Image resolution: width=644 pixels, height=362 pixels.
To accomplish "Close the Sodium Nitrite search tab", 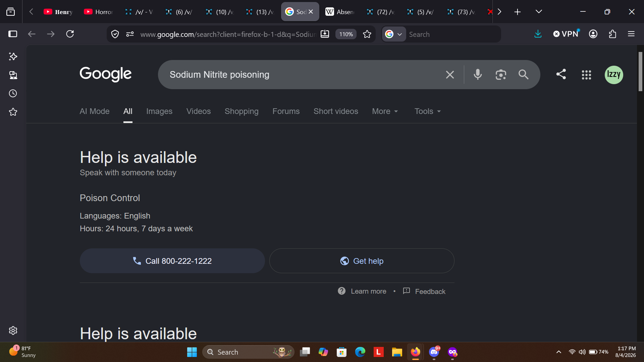I will pos(311,12).
